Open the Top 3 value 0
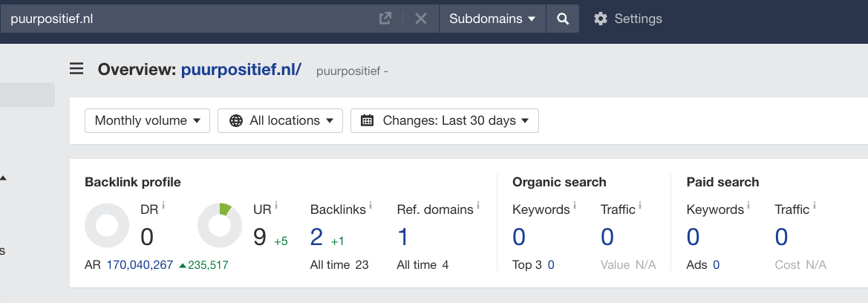868x303 pixels. click(551, 265)
